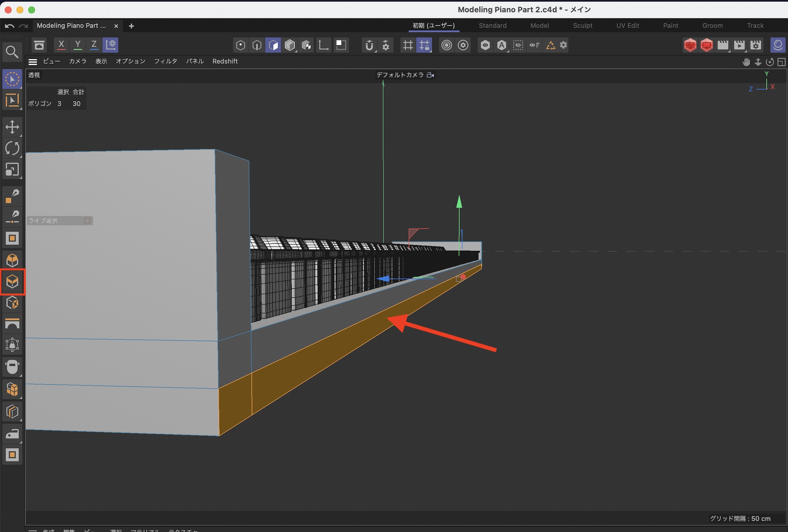Toggle the X axis lock
The width and height of the screenshot is (788, 532).
point(61,44)
